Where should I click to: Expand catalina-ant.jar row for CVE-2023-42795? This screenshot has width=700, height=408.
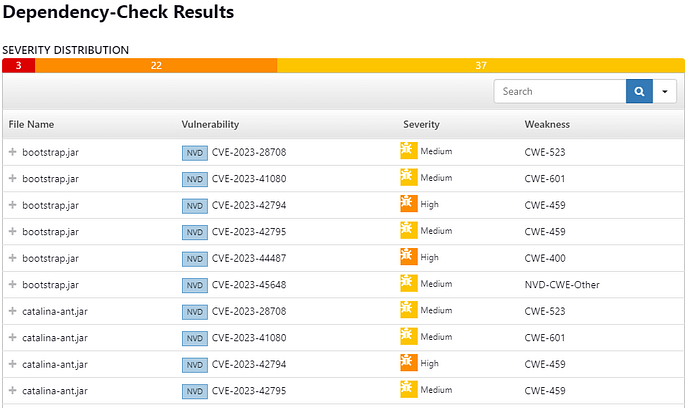pos(12,390)
